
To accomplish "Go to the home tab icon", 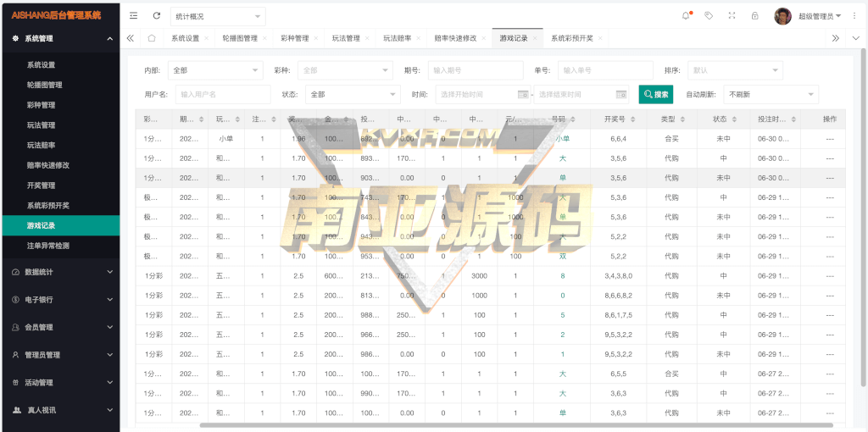I will 151,38.
